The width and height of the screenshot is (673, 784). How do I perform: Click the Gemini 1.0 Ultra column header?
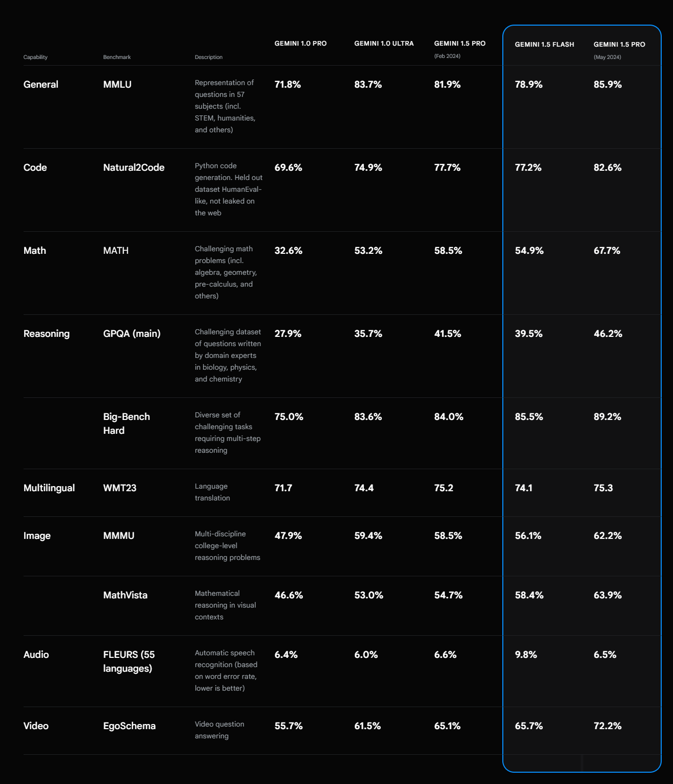pos(384,44)
